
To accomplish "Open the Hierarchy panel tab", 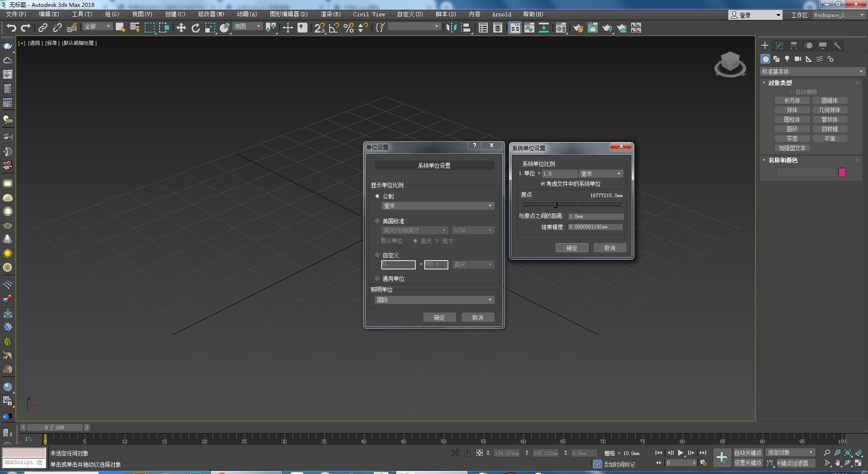I will coord(794,45).
